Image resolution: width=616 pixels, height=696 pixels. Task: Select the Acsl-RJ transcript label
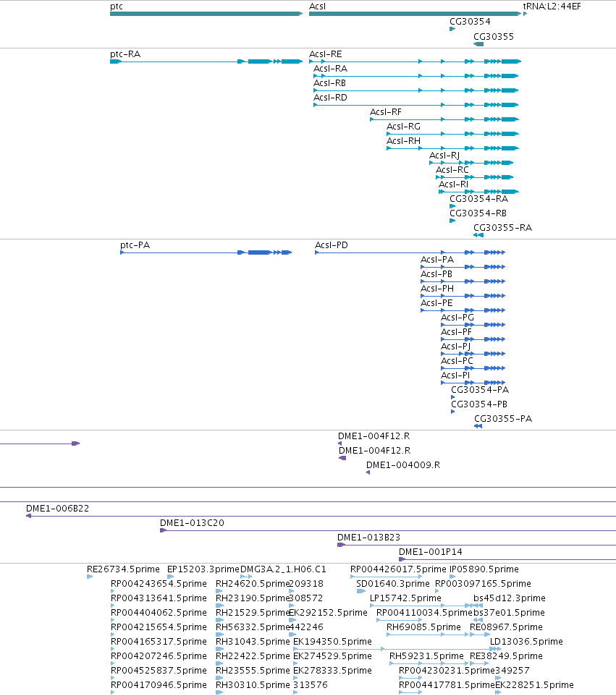[444, 156]
